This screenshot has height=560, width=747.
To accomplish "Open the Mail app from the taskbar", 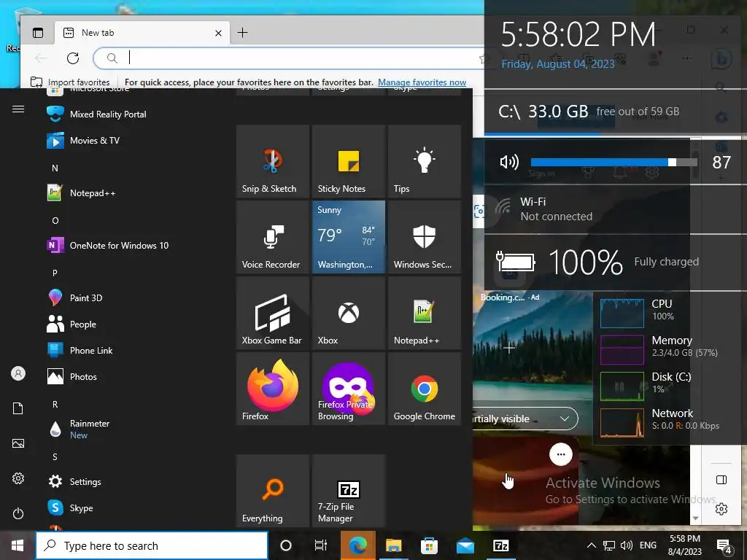I will point(465,545).
